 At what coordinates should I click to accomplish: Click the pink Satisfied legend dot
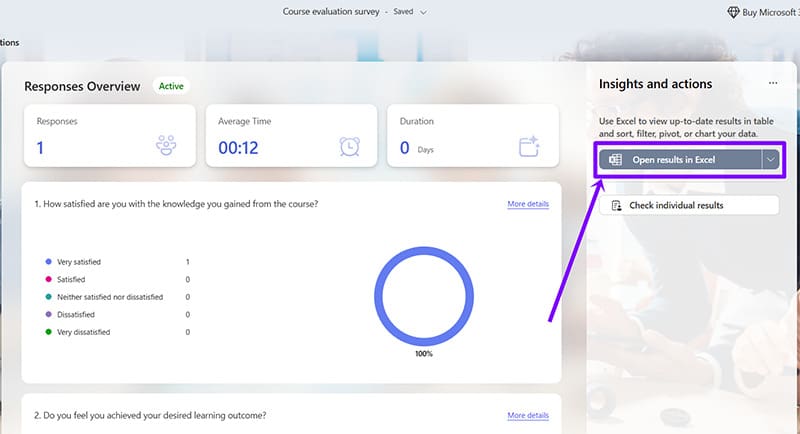pos(47,279)
